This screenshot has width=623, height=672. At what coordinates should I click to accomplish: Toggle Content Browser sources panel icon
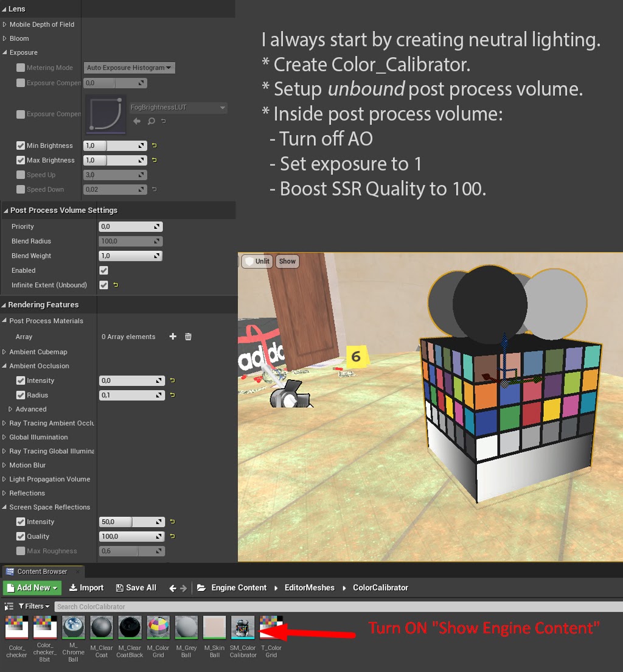(x=9, y=606)
